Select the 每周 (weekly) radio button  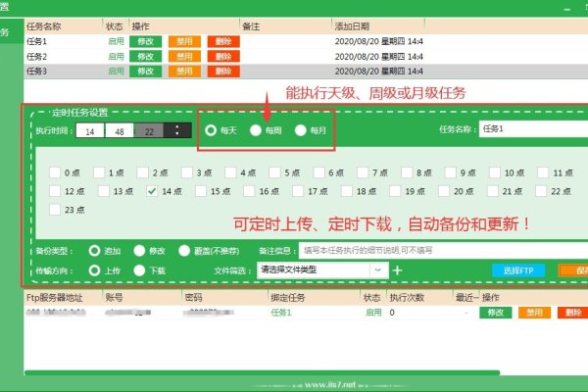[256, 130]
